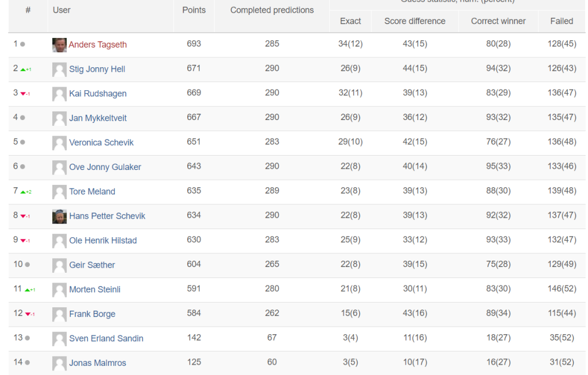Open Stig Jonny Hell's profile link
The image size is (588, 375).
click(97, 69)
